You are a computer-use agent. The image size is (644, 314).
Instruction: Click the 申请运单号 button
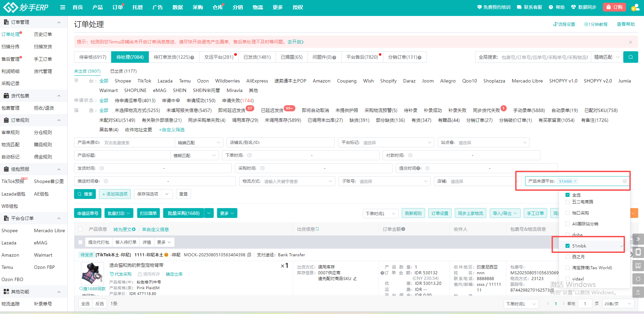click(x=88, y=213)
